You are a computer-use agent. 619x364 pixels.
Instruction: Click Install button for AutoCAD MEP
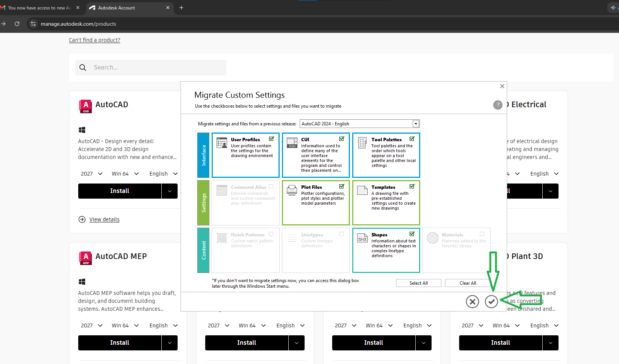click(120, 343)
